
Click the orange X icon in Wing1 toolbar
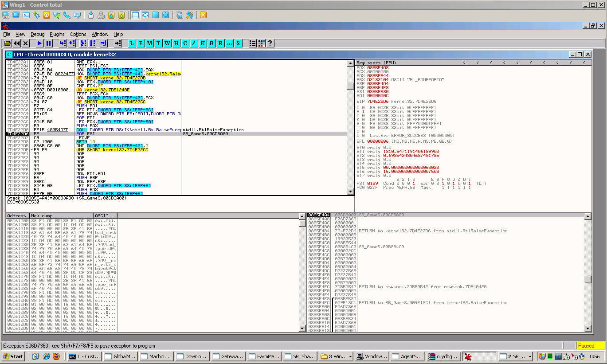click(x=203, y=15)
